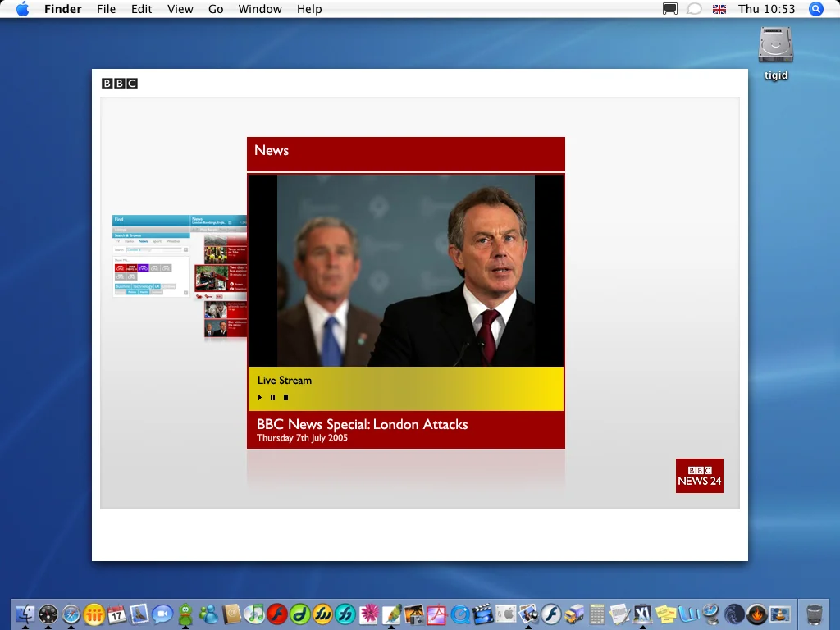This screenshot has width=840, height=630.
Task: Open iMovie clapperboard icon in Dock
Action: 482,614
